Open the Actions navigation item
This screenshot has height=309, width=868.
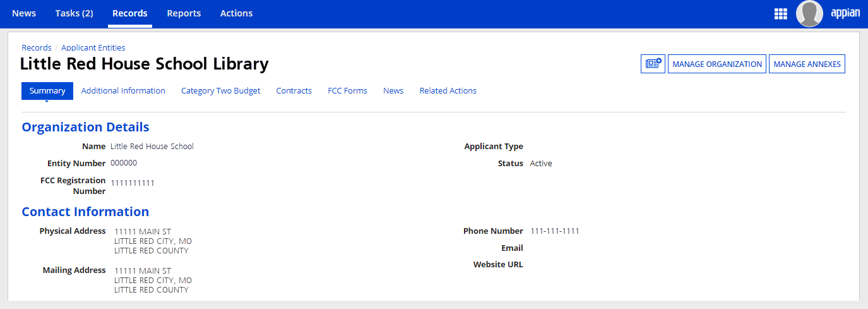coord(236,13)
